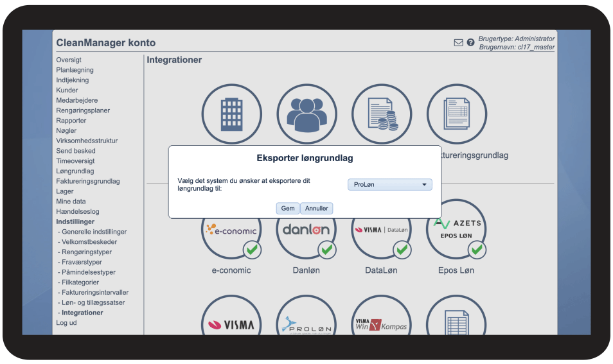This screenshot has width=613, height=364.
Task: Open Lager in sidebar
Action: (x=64, y=192)
